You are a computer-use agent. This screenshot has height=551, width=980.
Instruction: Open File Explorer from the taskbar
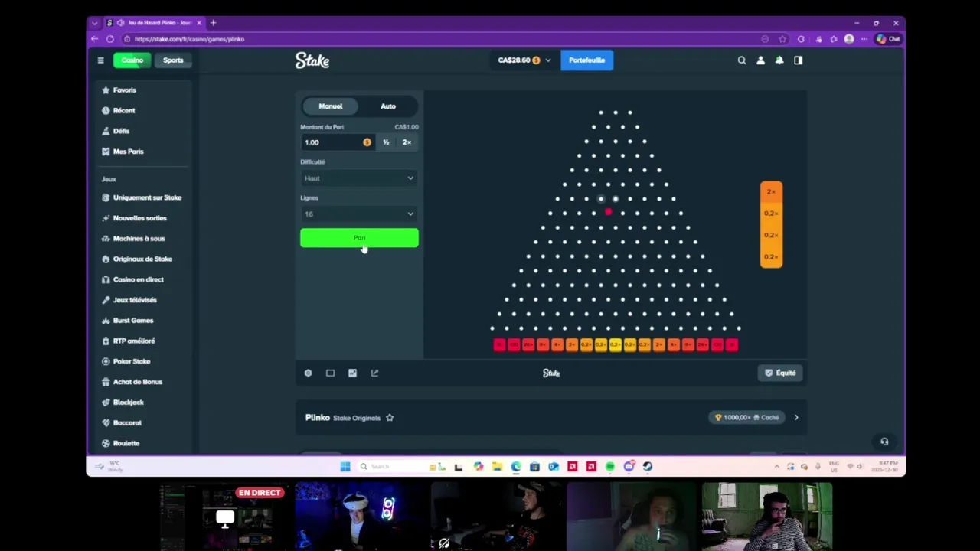(497, 467)
